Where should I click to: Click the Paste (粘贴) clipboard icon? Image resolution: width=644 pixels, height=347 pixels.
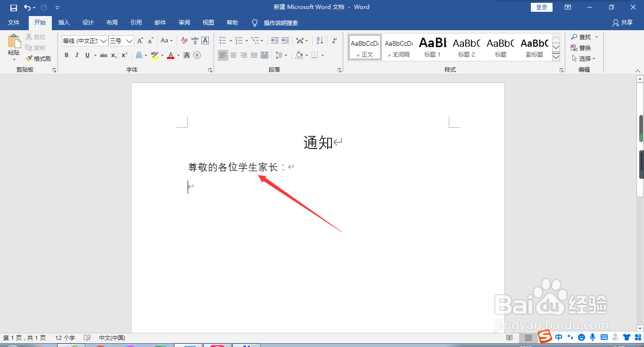click(14, 41)
